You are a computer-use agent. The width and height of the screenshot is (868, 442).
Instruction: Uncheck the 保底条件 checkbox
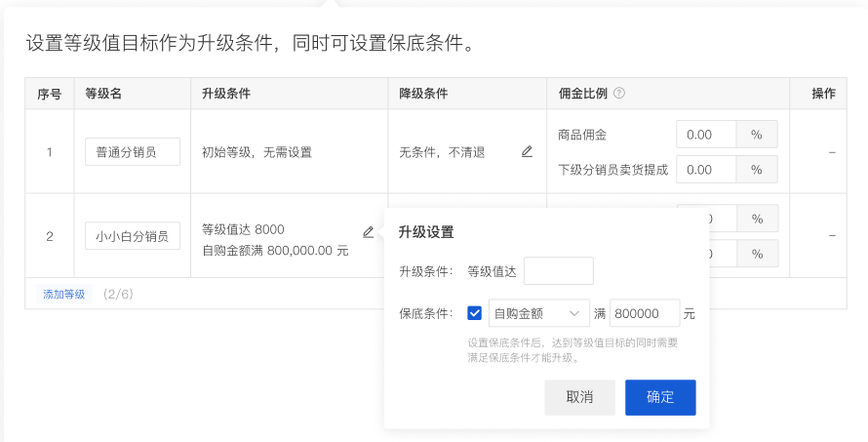point(474,313)
